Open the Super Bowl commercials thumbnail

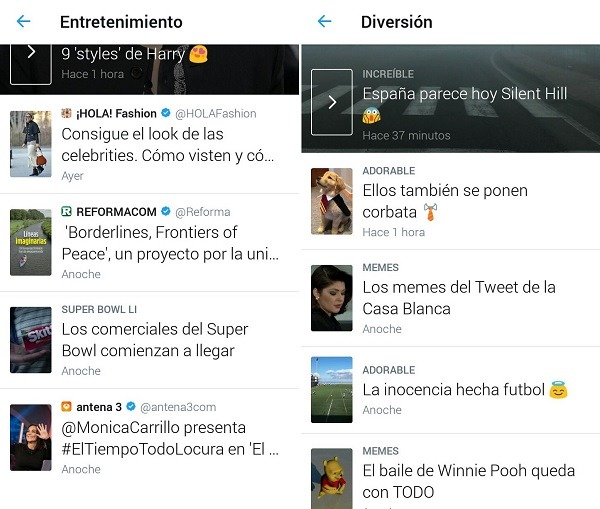click(31, 340)
